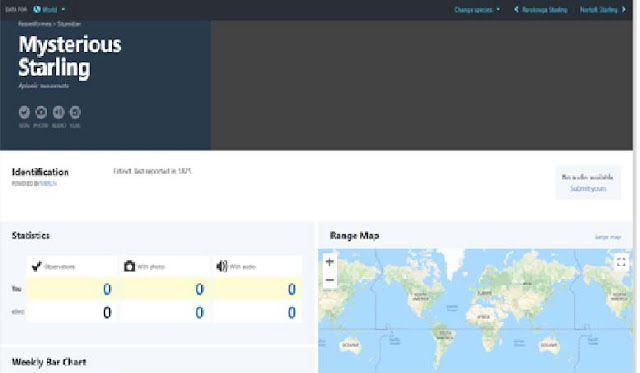The width and height of the screenshot is (640, 373).
Task: Click South America on the Range Map
Action: coord(444,335)
